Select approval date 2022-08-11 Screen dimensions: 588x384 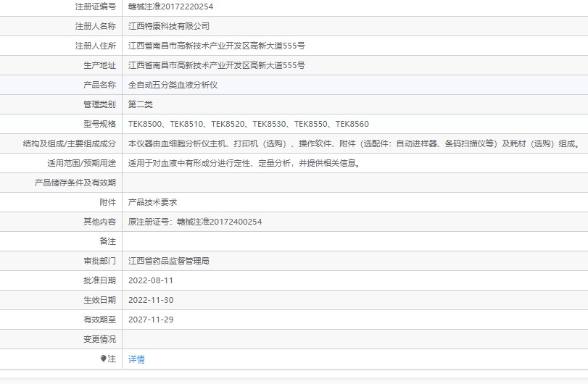[x=151, y=280]
